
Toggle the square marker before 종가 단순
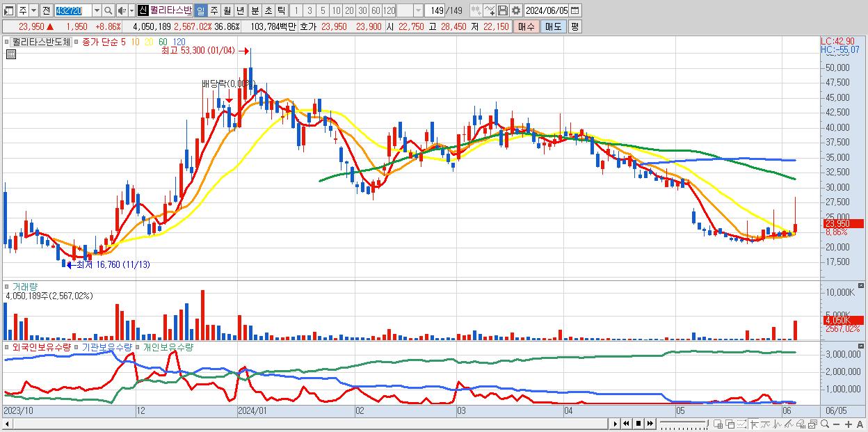coord(77,42)
